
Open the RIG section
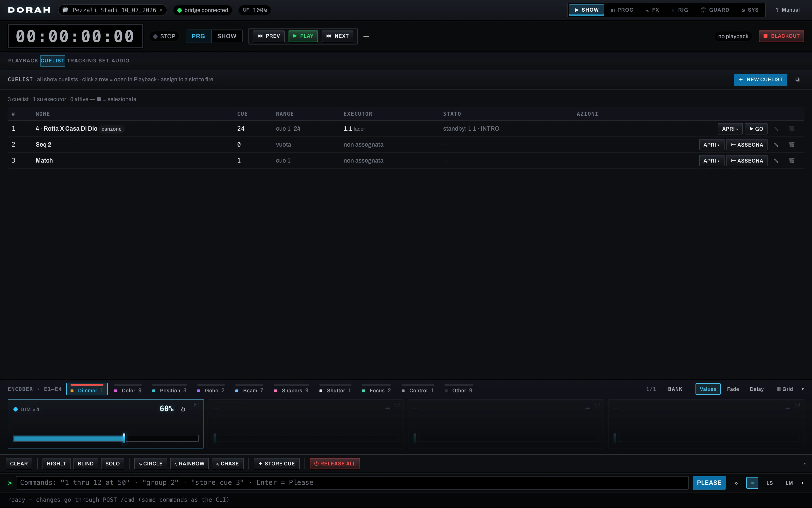(x=680, y=10)
